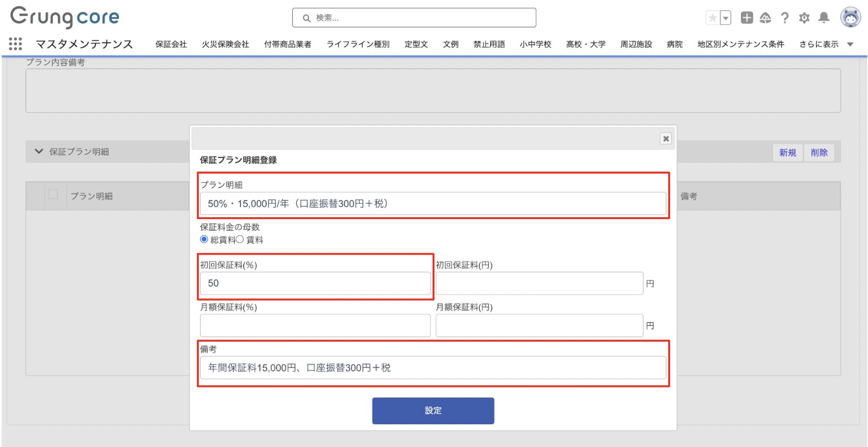Focus the 月額保証料(%) input field
This screenshot has width=868, height=447.
coord(315,325)
